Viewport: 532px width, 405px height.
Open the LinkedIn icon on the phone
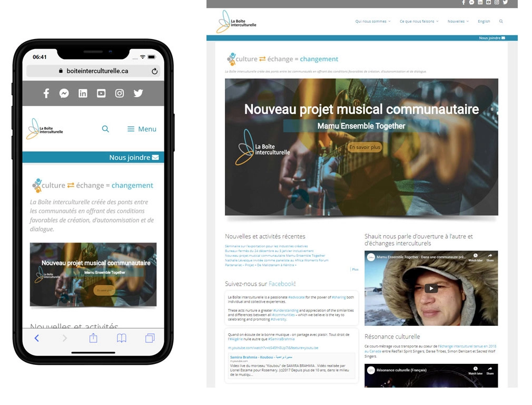[83, 93]
